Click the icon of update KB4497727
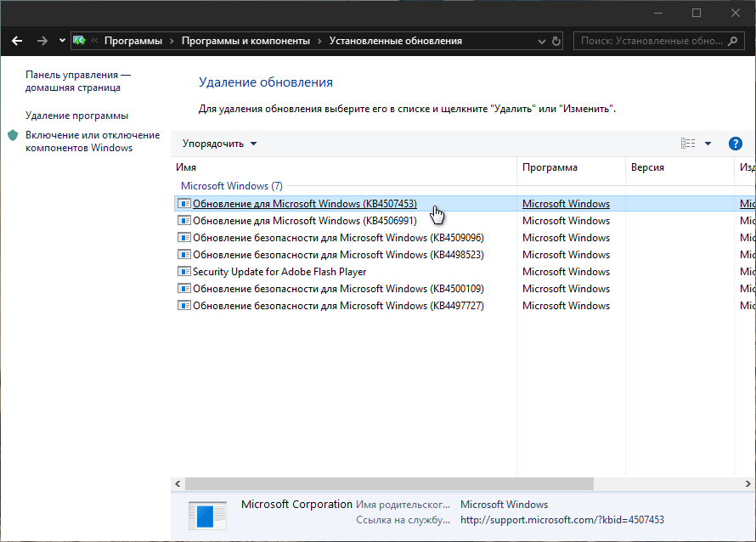The image size is (756, 542). pyautogui.click(x=183, y=306)
